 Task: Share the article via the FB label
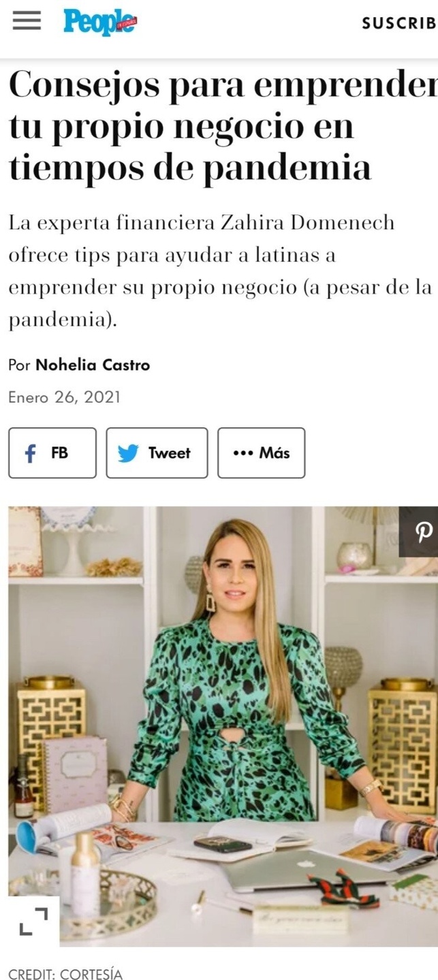click(60, 453)
